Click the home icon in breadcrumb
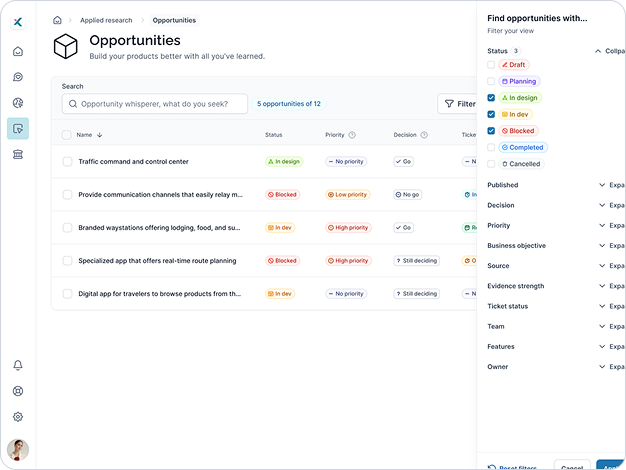Viewport: 626px width, 470px height. [57, 20]
